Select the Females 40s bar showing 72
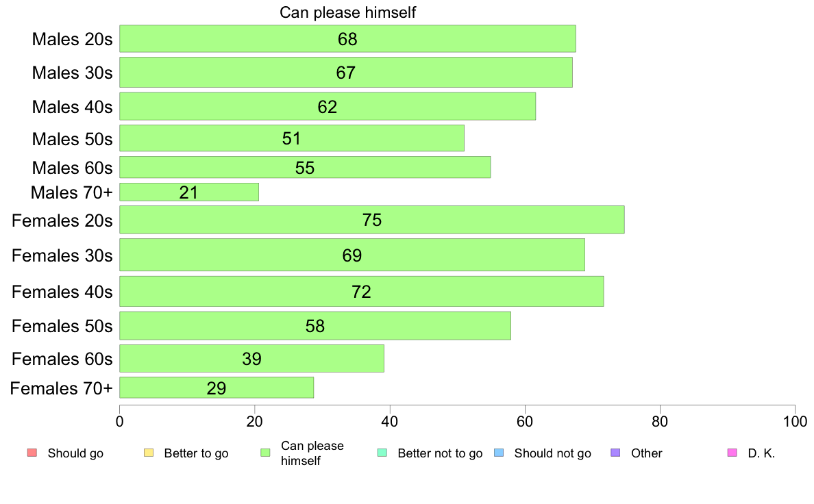Viewport: 814px width, 504px height. 361,291
